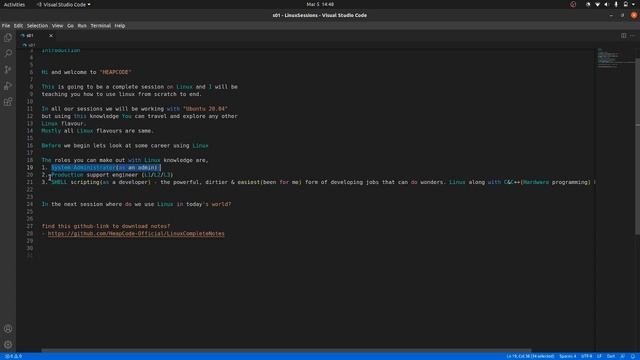The width and height of the screenshot is (640, 360).
Task: Open the Source Control view
Action: (8, 69)
